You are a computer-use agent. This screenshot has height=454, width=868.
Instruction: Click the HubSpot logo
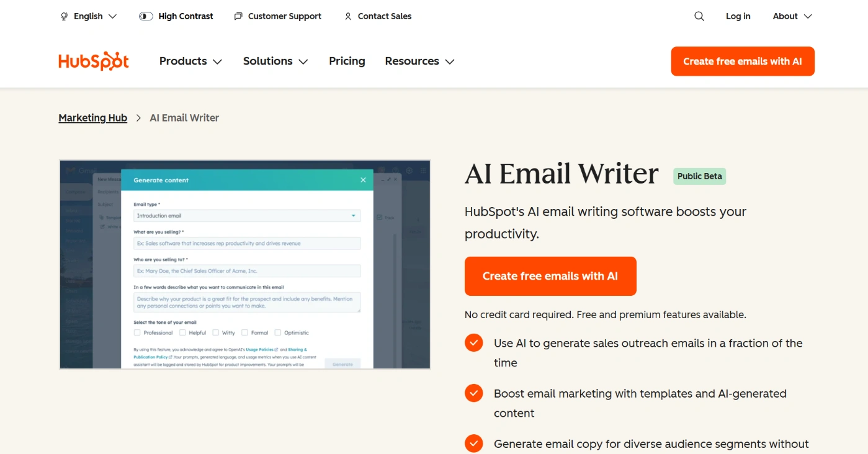(x=94, y=61)
